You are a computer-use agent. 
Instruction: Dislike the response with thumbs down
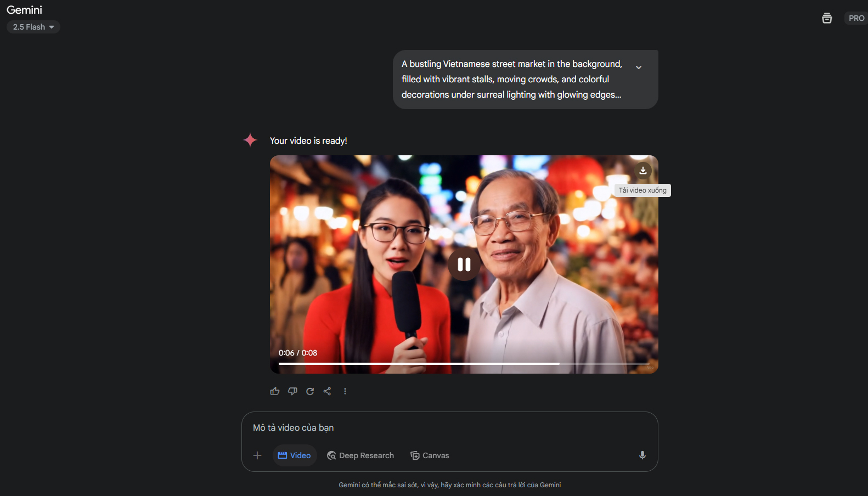pos(292,391)
